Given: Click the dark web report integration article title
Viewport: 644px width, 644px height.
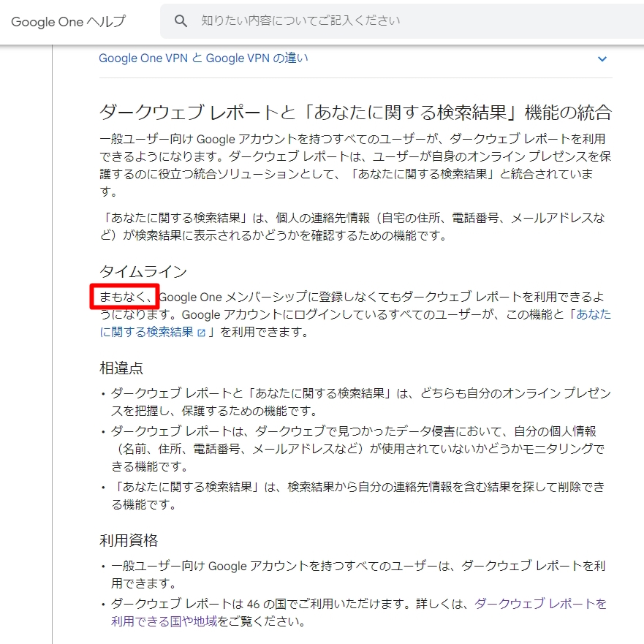Looking at the screenshot, I should pyautogui.click(x=357, y=110).
